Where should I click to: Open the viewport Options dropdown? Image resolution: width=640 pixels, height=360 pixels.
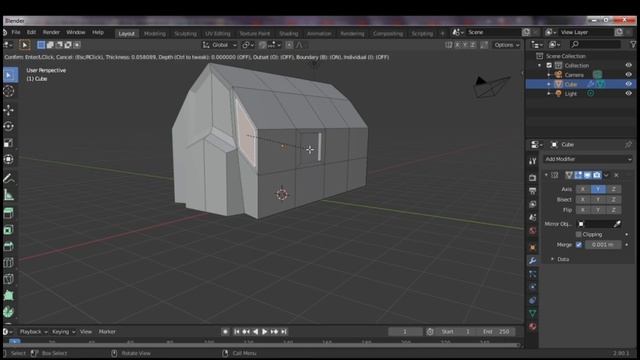pyautogui.click(x=507, y=45)
